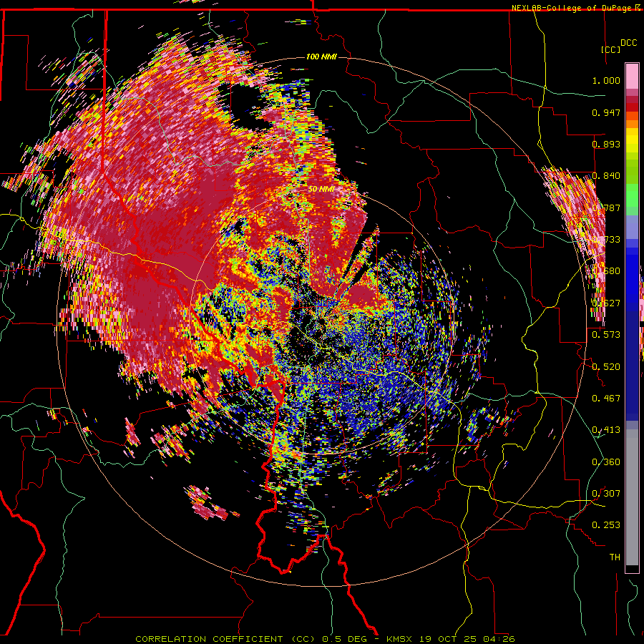Click the 0.947 color scale value
The height and width of the screenshot is (644, 644).
[x=606, y=112]
